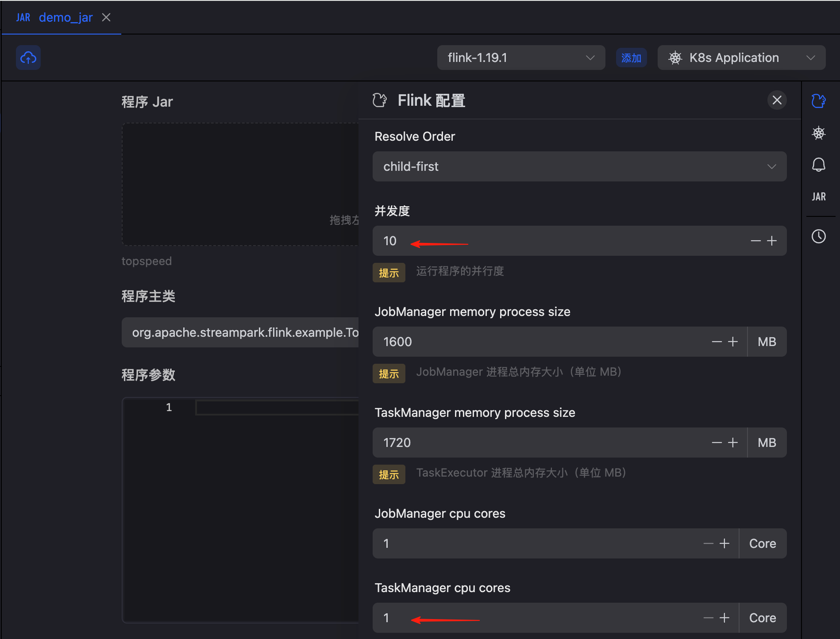Decrease 并发度 parallelism with minus button
This screenshot has width=840, height=639.
[x=755, y=241]
